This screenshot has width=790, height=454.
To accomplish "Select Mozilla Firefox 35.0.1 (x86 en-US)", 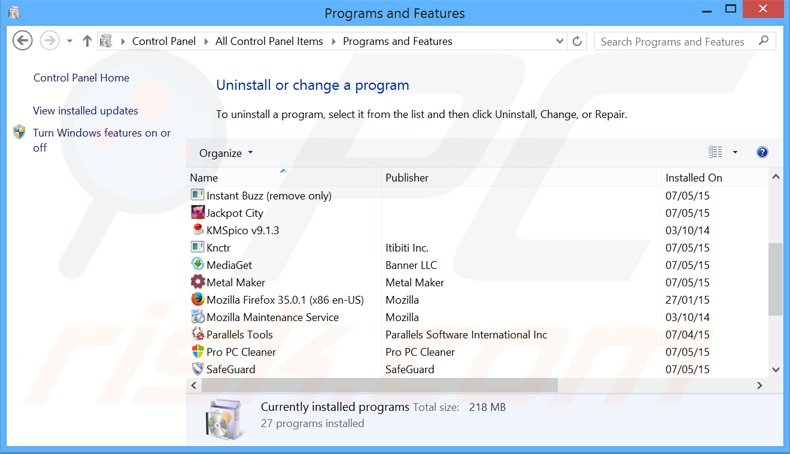I will click(285, 300).
